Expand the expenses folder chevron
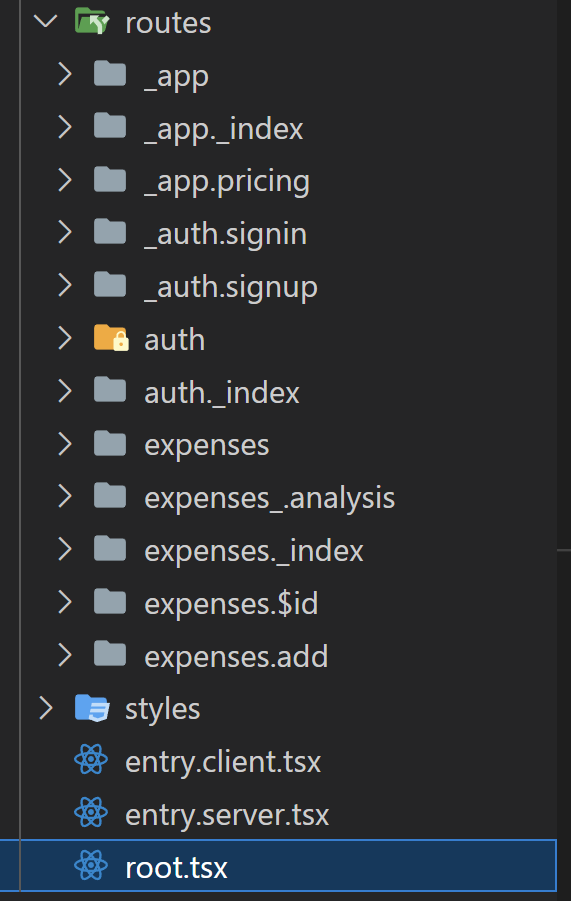 pyautogui.click(x=65, y=444)
